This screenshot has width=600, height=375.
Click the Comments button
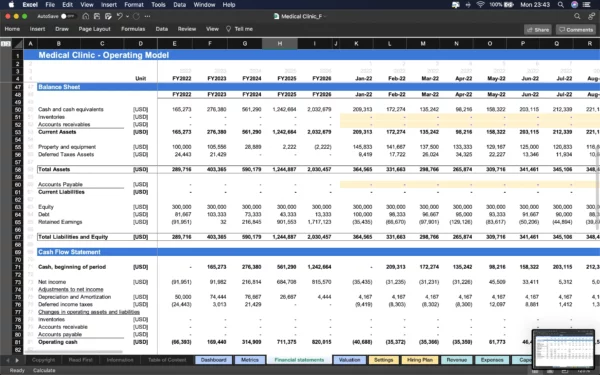[x=576, y=29]
